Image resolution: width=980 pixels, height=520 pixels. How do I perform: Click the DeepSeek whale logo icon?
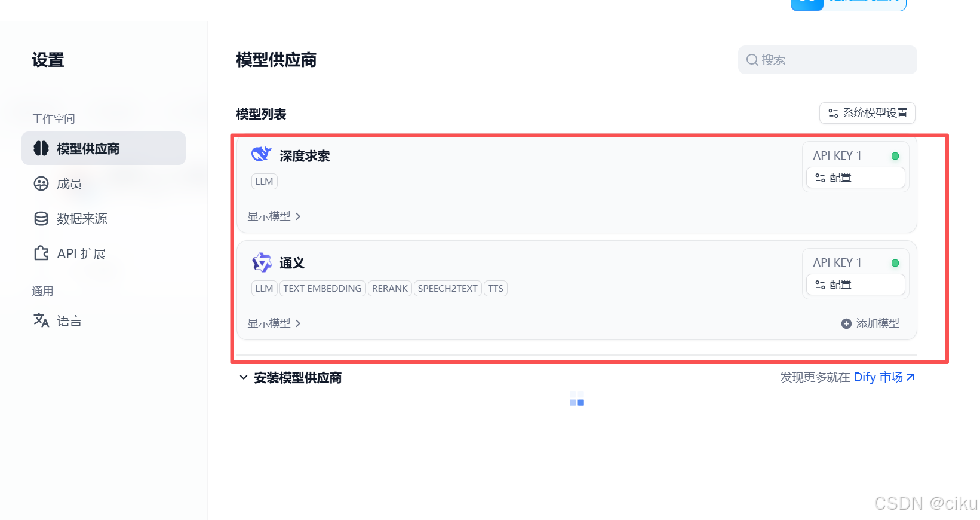click(x=261, y=154)
